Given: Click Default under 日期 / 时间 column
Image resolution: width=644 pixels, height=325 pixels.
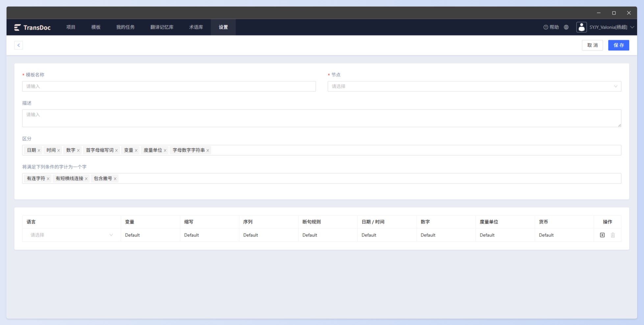Looking at the screenshot, I should [x=369, y=235].
